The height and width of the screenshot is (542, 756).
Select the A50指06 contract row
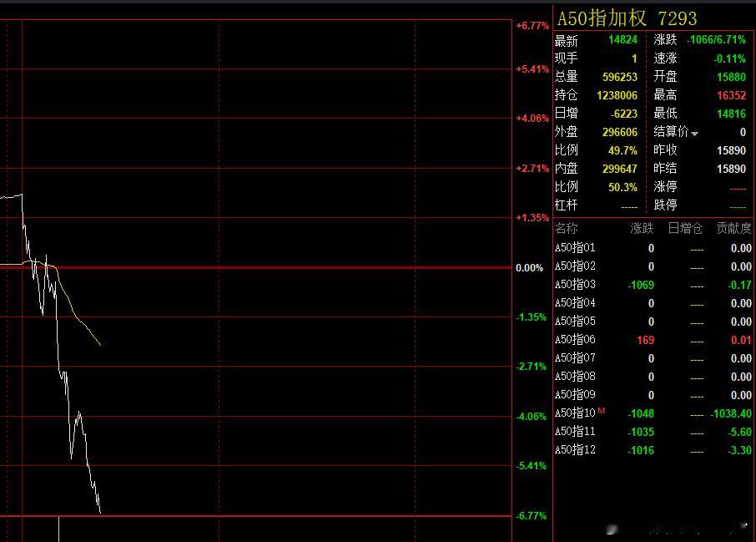[x=653, y=340]
